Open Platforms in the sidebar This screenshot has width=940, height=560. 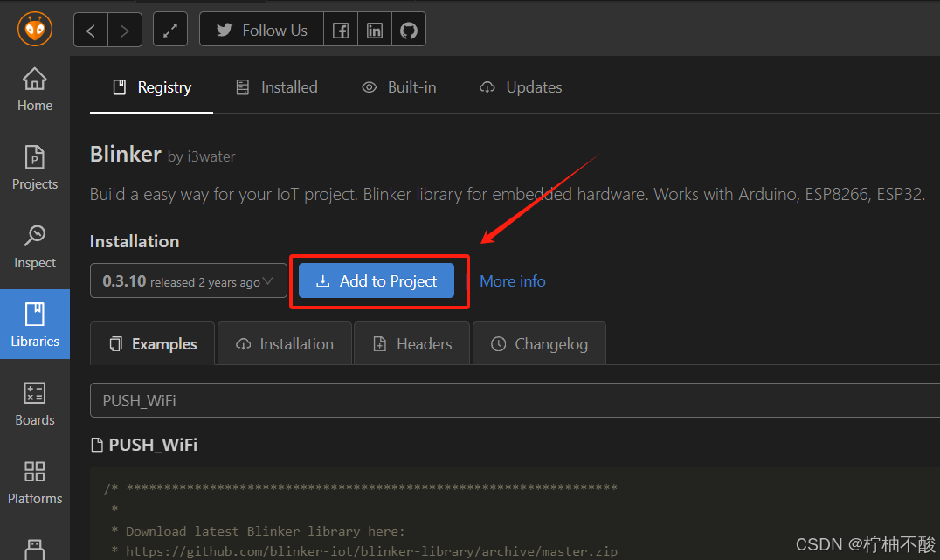[x=35, y=482]
